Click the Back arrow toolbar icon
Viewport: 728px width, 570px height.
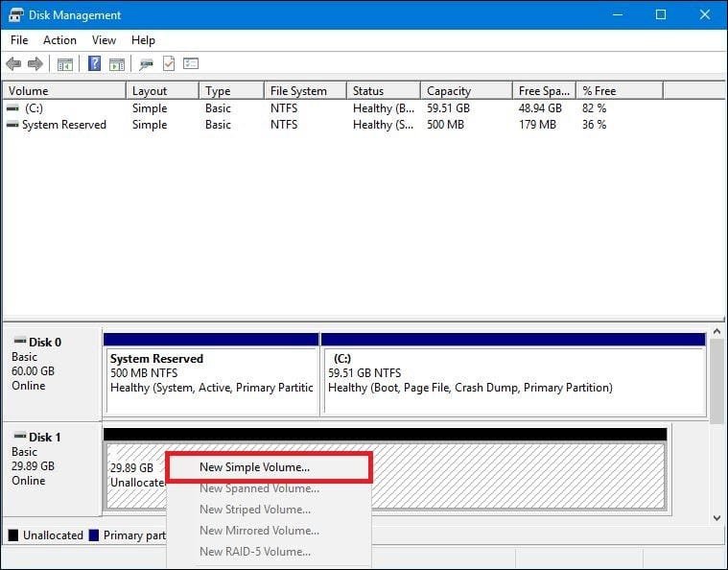14,63
